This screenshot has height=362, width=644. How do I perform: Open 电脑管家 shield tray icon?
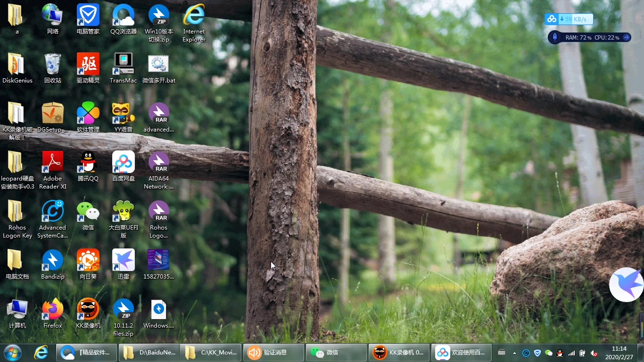pos(537,353)
